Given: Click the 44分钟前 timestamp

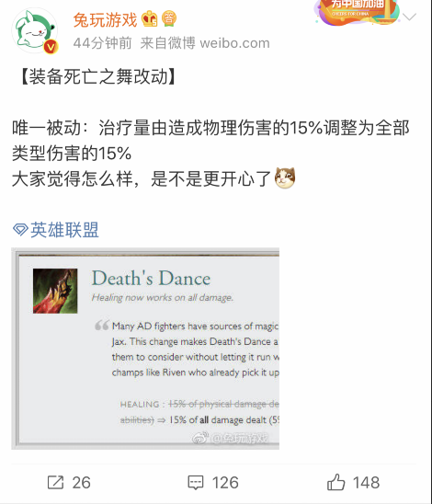Looking at the screenshot, I should pos(102,43).
